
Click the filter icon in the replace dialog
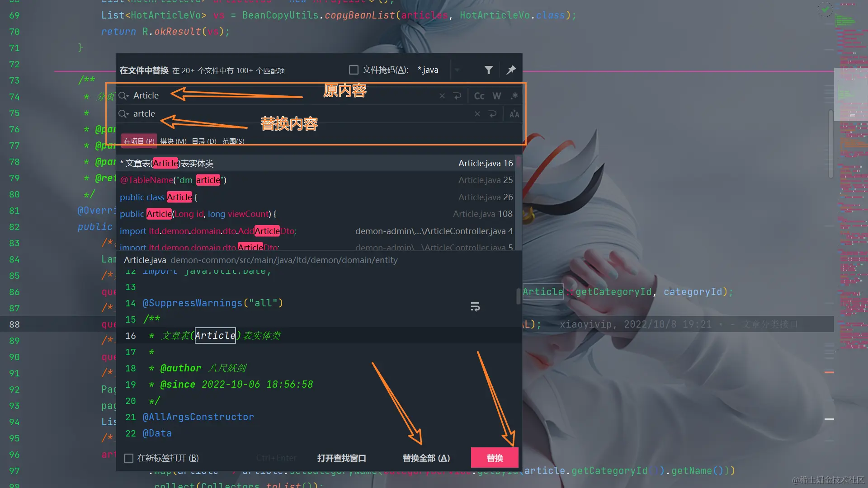[x=488, y=70]
